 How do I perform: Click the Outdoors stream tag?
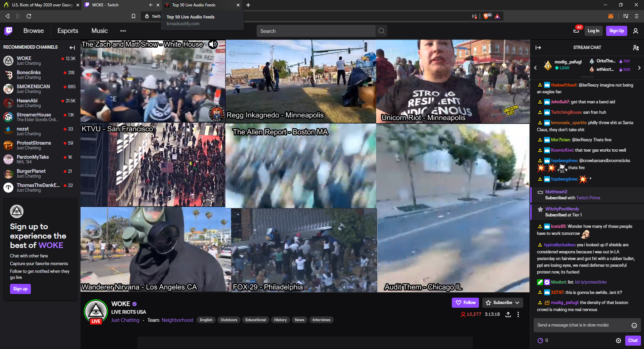pos(229,320)
